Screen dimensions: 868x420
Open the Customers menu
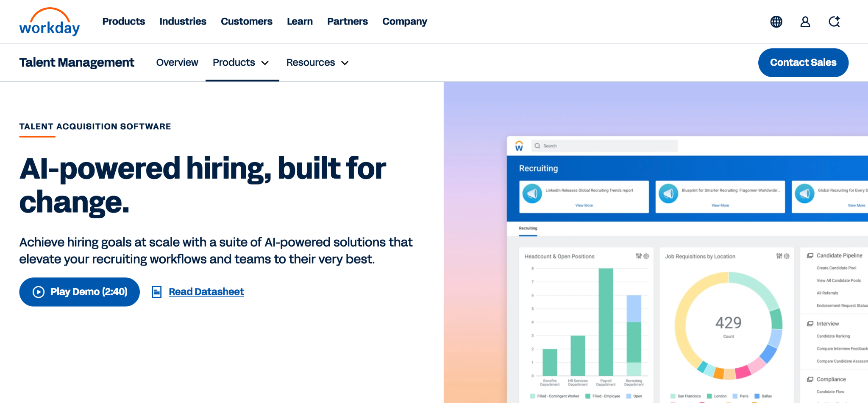point(247,21)
